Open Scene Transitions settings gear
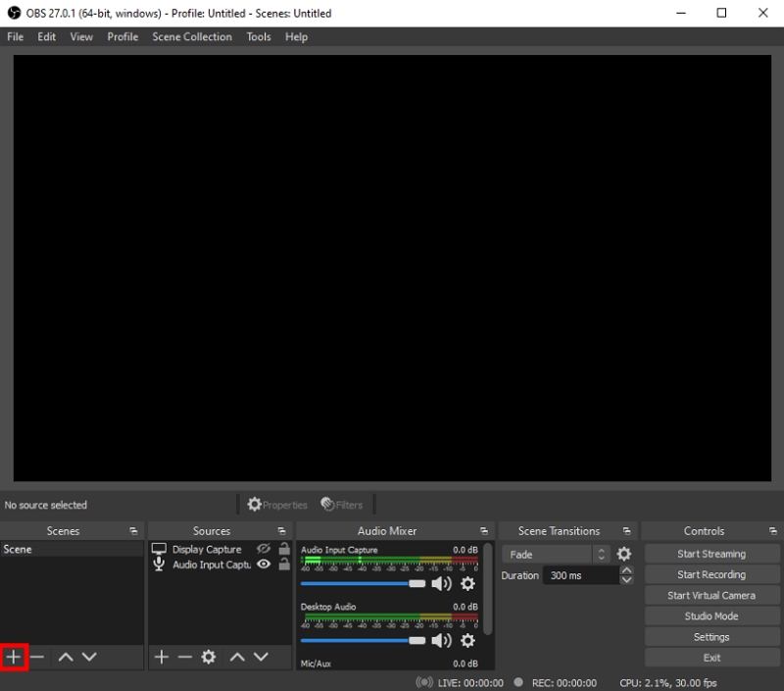The image size is (784, 691). 624,554
